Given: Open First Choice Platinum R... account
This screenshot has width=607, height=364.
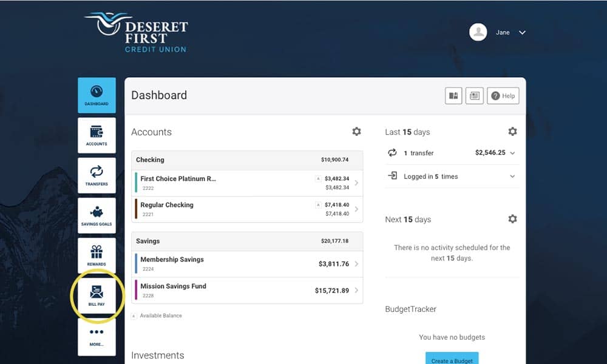Looking at the screenshot, I should [248, 183].
